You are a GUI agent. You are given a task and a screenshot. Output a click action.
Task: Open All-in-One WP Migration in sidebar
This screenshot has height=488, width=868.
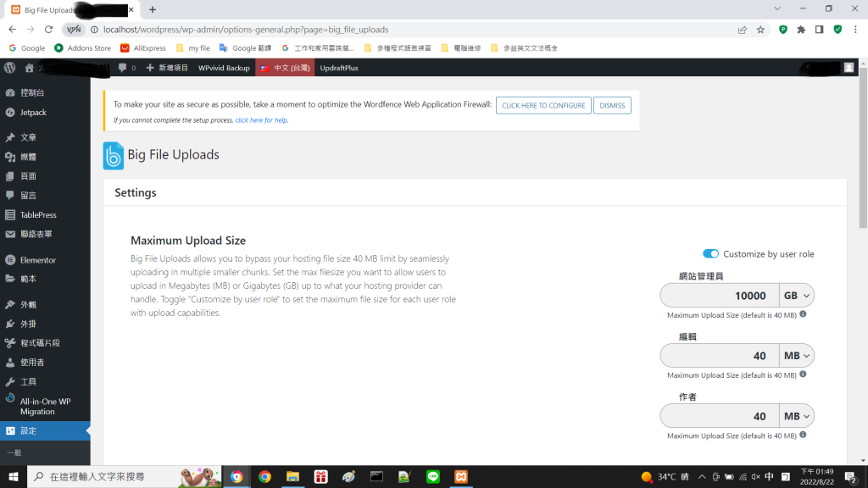click(45, 406)
